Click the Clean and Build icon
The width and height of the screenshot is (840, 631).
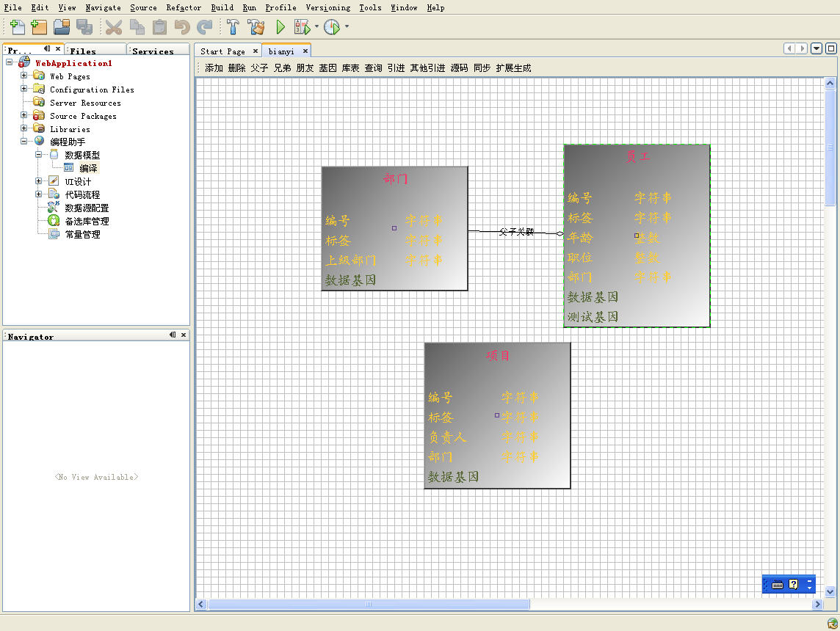coord(256,27)
